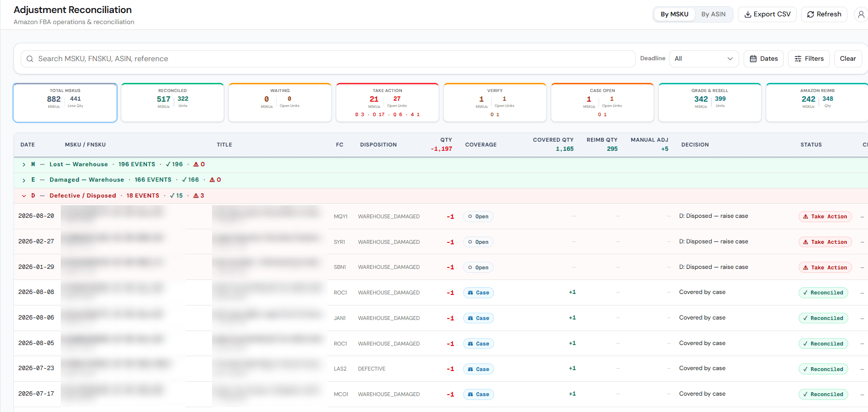Click date cell 2026-08-20

click(x=36, y=216)
